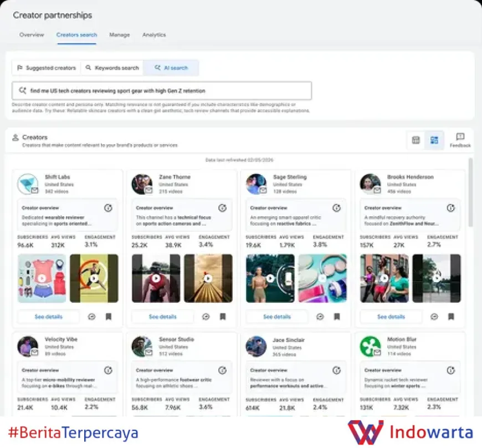Click the bookmark icon on Sage Sterling's card

click(337, 317)
